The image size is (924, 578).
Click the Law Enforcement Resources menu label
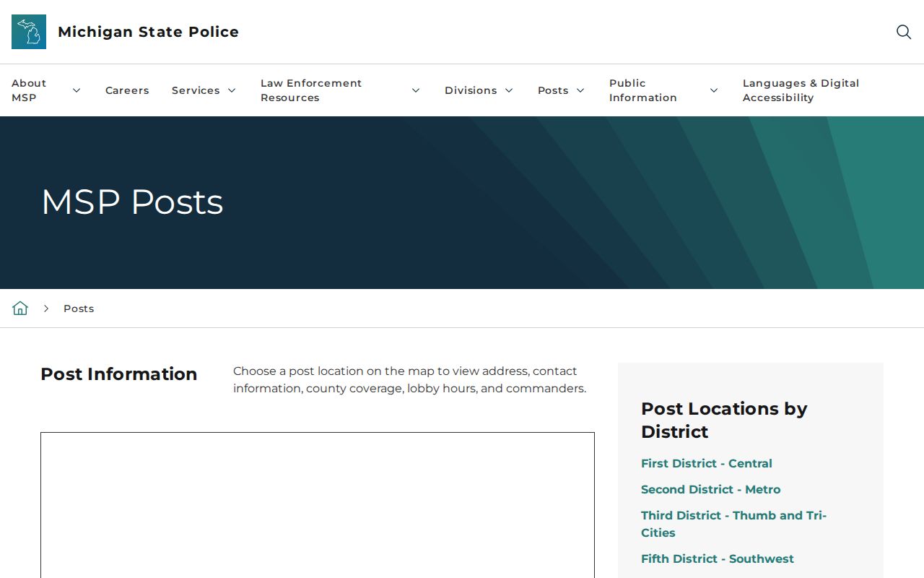(311, 90)
